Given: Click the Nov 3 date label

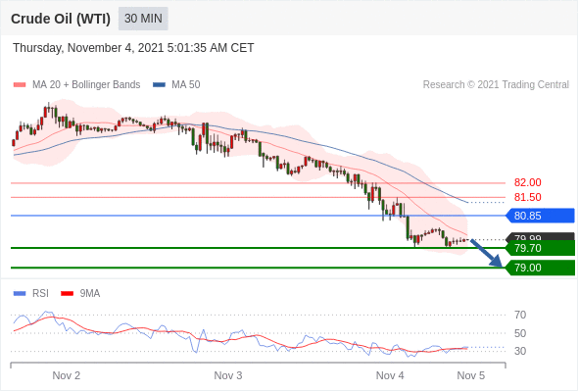Looking at the screenshot, I should click(228, 375).
